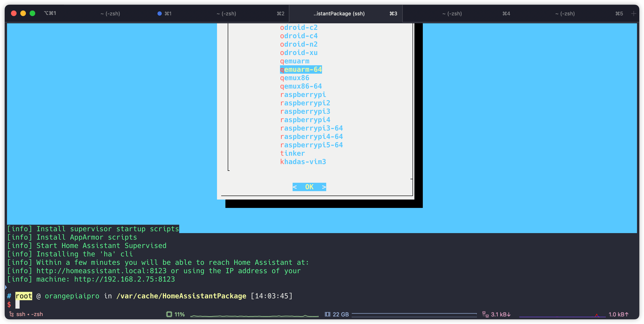The height and width of the screenshot is (324, 644).
Task: Click the blue activity dot on tab 1
Action: click(x=159, y=14)
